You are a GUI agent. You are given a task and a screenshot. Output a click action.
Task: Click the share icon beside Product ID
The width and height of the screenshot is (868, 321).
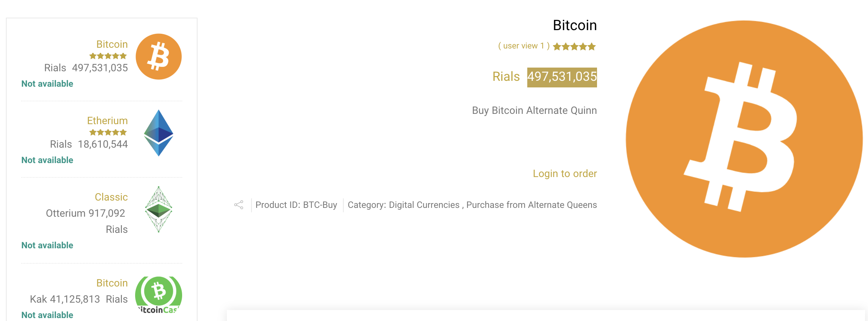click(239, 205)
